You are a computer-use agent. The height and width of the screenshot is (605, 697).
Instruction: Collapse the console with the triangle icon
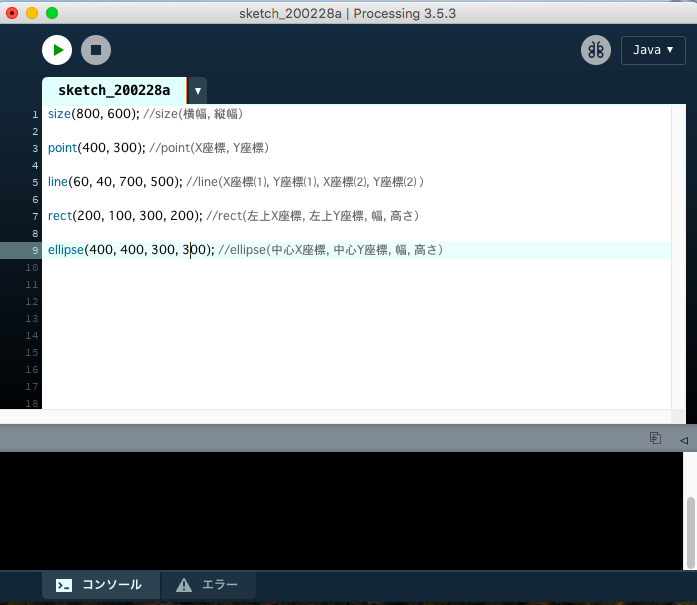(684, 440)
